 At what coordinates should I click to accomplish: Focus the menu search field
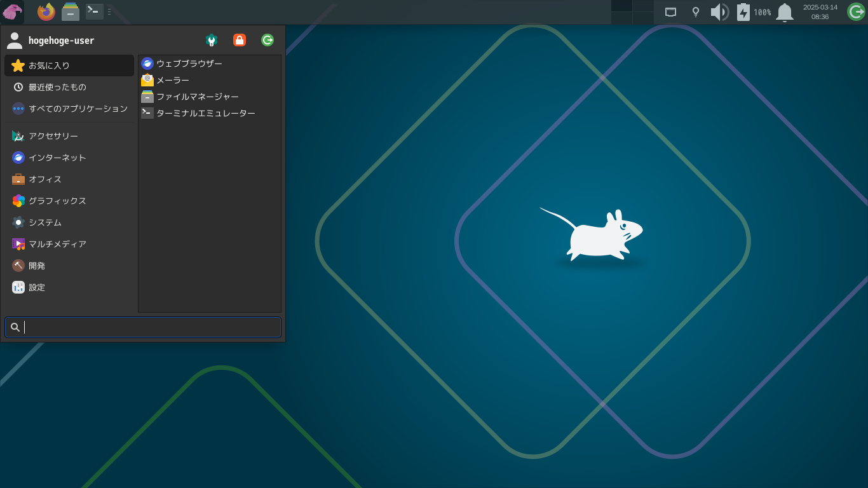(x=143, y=327)
